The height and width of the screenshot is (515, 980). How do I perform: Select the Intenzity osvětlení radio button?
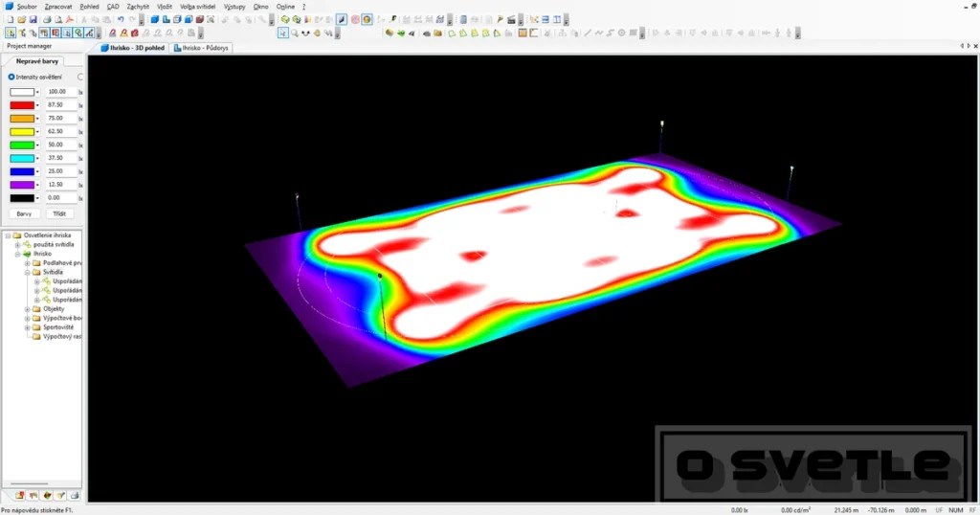pos(11,77)
